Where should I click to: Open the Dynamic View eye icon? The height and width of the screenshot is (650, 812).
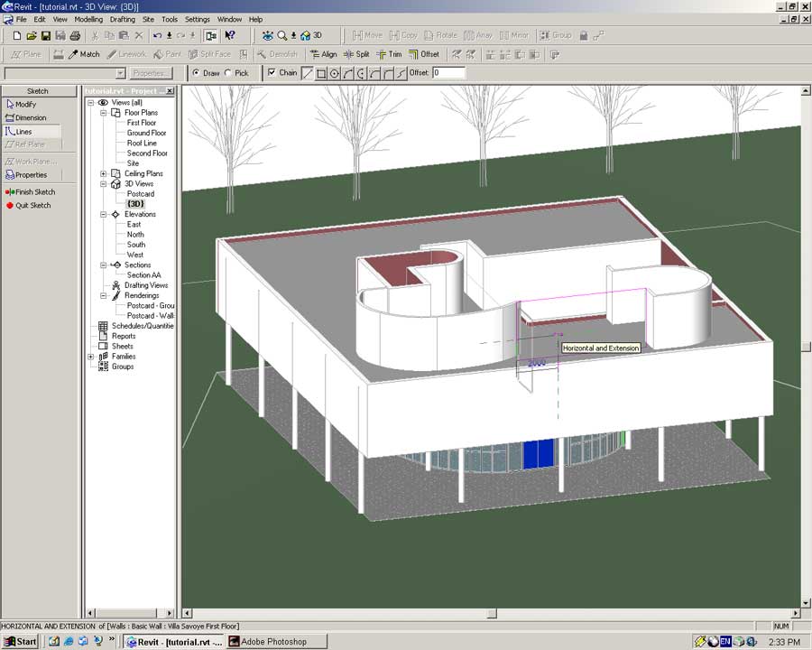(267, 36)
